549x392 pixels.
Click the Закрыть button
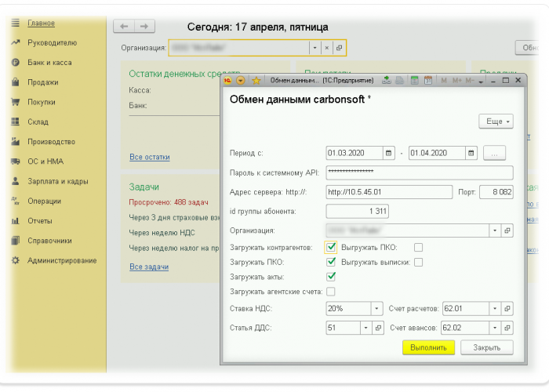coord(487,347)
